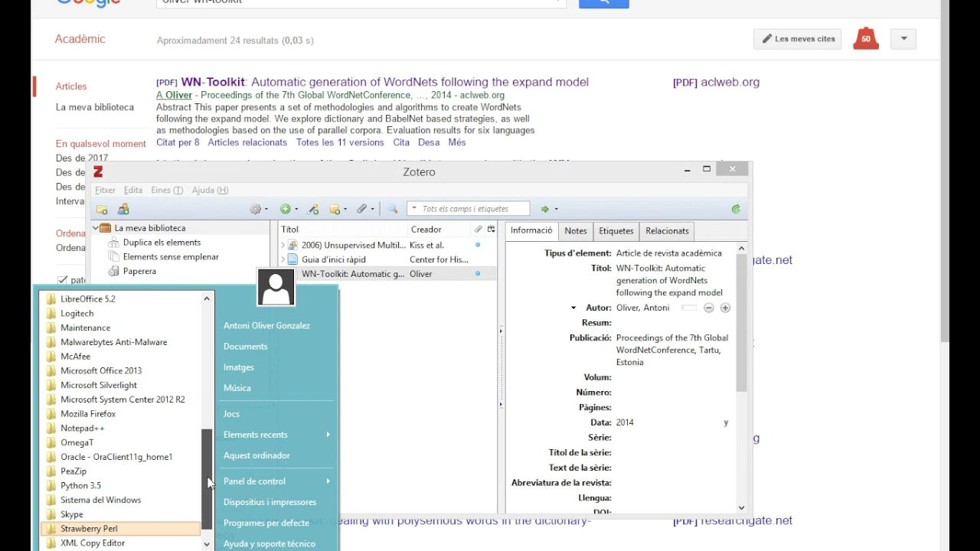Open the Strawberry Perl folder
Image resolution: width=980 pixels, height=551 pixels.
(x=120, y=529)
